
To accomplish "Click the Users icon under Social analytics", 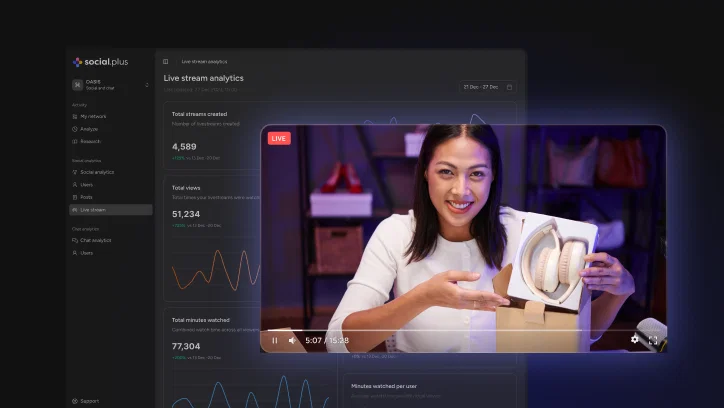I will [75, 185].
